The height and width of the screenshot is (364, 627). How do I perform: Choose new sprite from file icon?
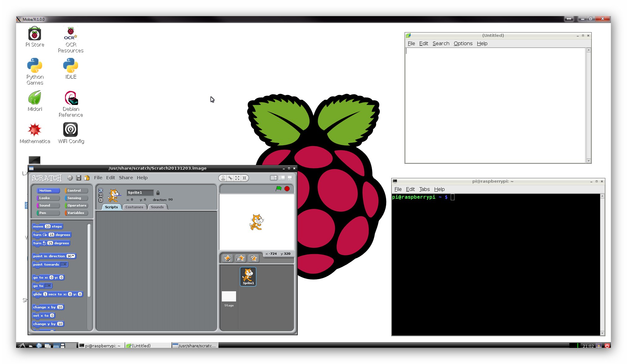[x=240, y=258]
